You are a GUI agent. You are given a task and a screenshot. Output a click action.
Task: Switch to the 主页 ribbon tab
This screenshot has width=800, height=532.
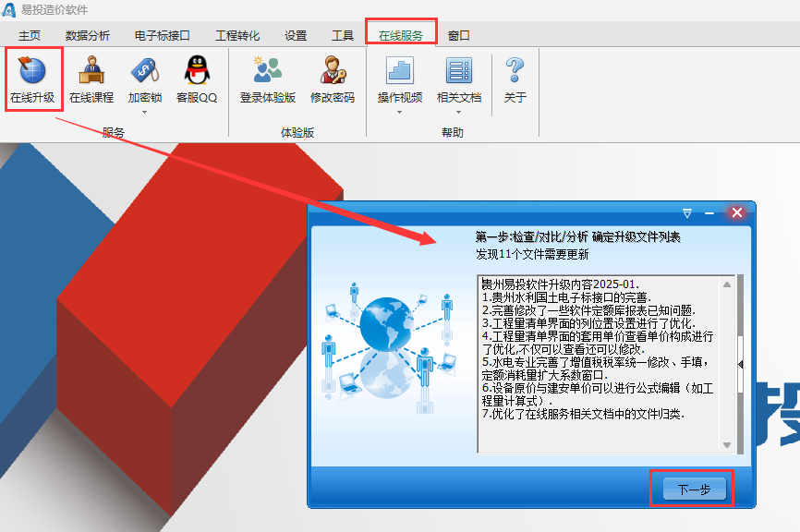click(x=30, y=36)
